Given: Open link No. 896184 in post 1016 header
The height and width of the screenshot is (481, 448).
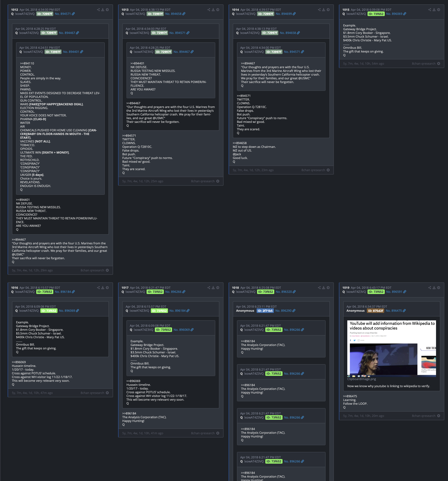Looking at the screenshot, I should (65, 292).
